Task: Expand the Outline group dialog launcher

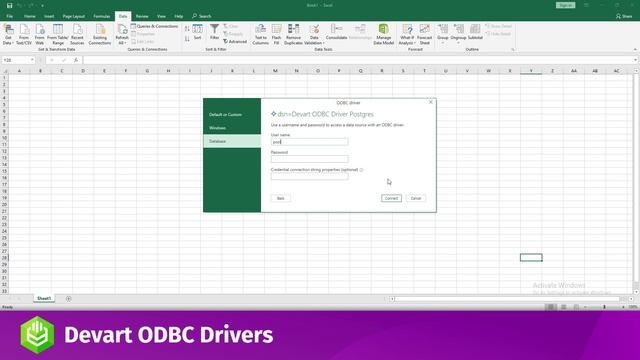Action: point(513,49)
